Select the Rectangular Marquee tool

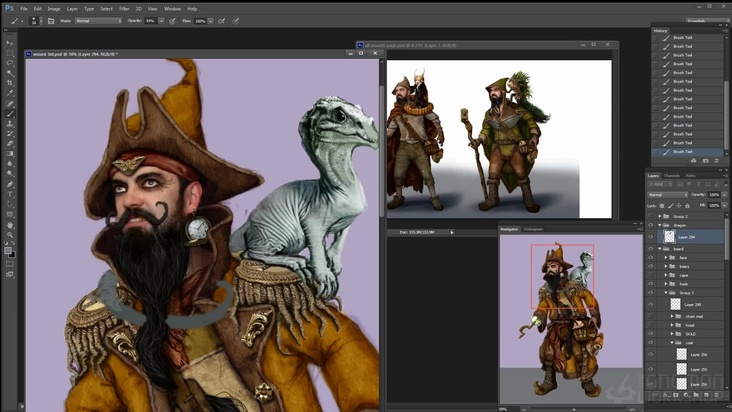10,53
